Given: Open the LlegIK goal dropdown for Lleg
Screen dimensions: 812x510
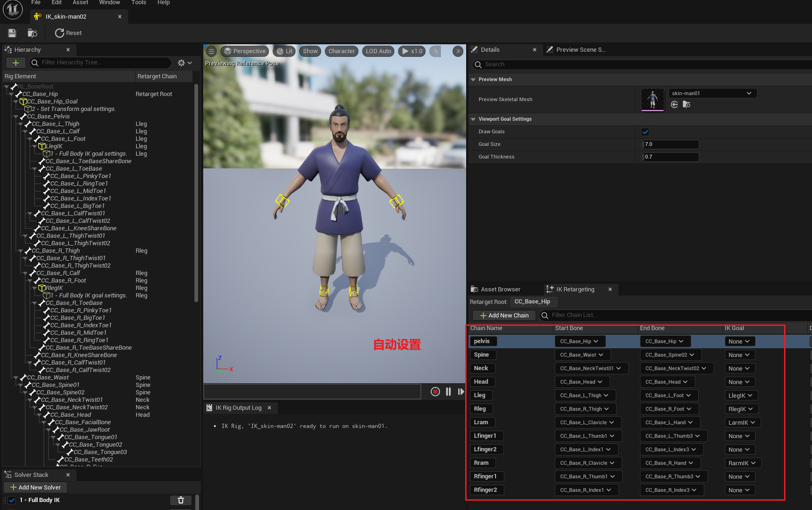Looking at the screenshot, I should pos(741,395).
